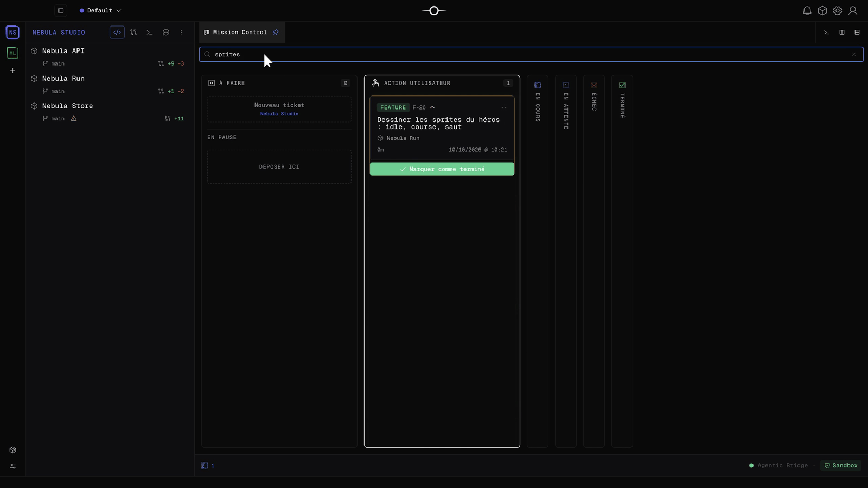Open the sliders preferences icon at sidebar bottom
868x488 pixels.
12,466
